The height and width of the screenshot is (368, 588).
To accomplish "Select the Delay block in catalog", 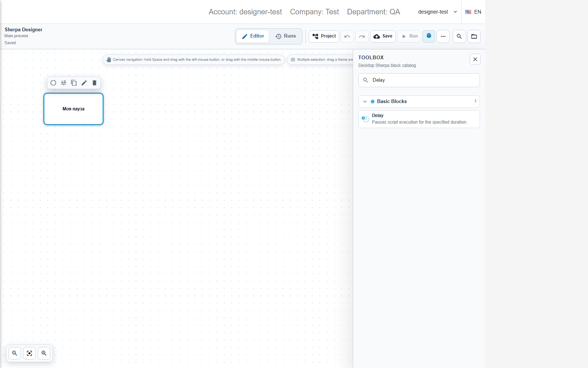I will 419,119.
